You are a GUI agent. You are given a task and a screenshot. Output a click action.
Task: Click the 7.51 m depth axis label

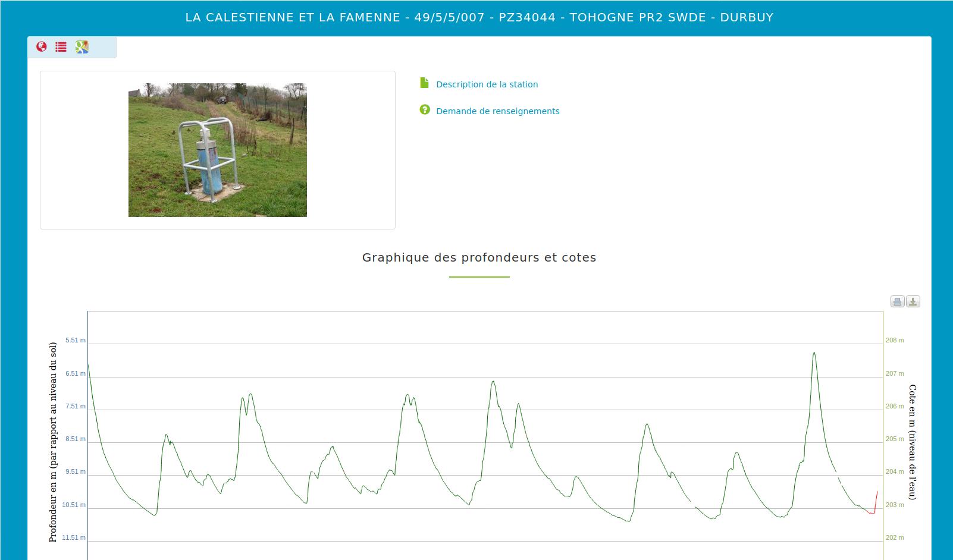coord(76,406)
